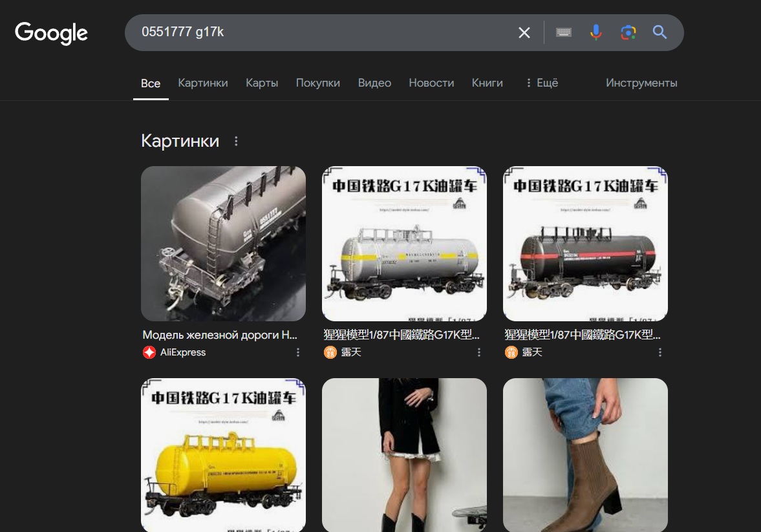Click the Google logo
Viewport: 761px width, 532px height.
(x=51, y=33)
